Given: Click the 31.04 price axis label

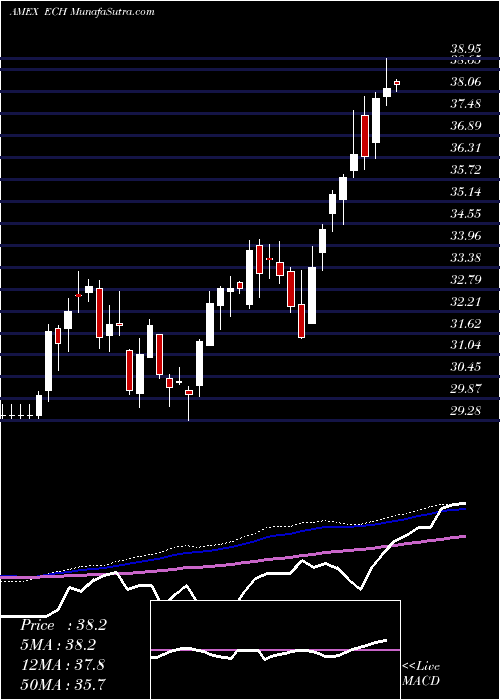Looking at the screenshot, I should pos(466,345).
